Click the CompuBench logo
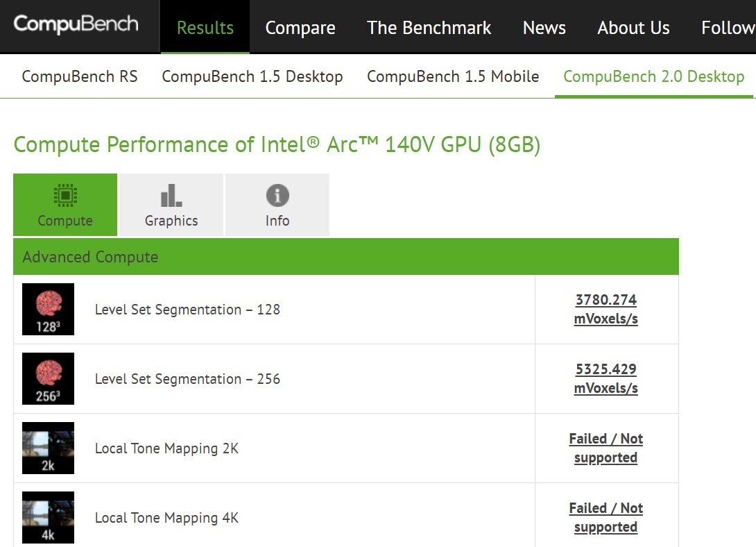 coord(76,24)
